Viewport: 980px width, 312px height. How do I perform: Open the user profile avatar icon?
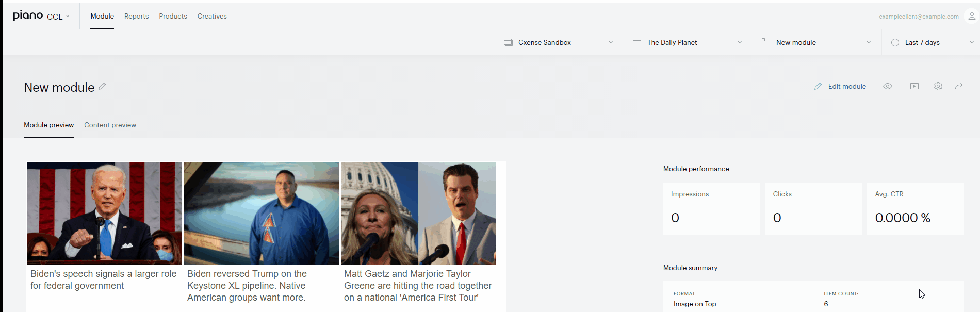click(x=971, y=16)
